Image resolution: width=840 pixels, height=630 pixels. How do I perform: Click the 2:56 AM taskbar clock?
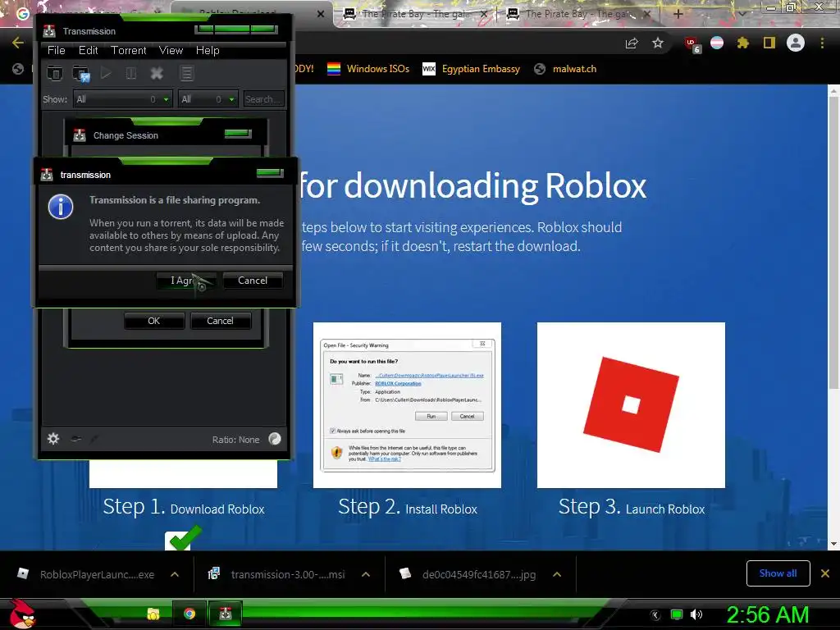767,614
